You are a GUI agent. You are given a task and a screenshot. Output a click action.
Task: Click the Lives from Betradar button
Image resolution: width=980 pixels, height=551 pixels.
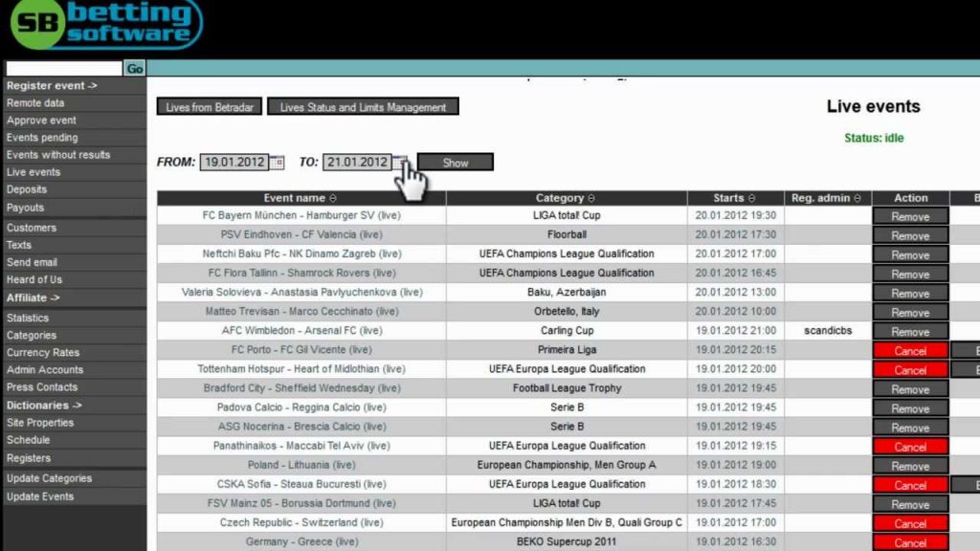(210, 107)
